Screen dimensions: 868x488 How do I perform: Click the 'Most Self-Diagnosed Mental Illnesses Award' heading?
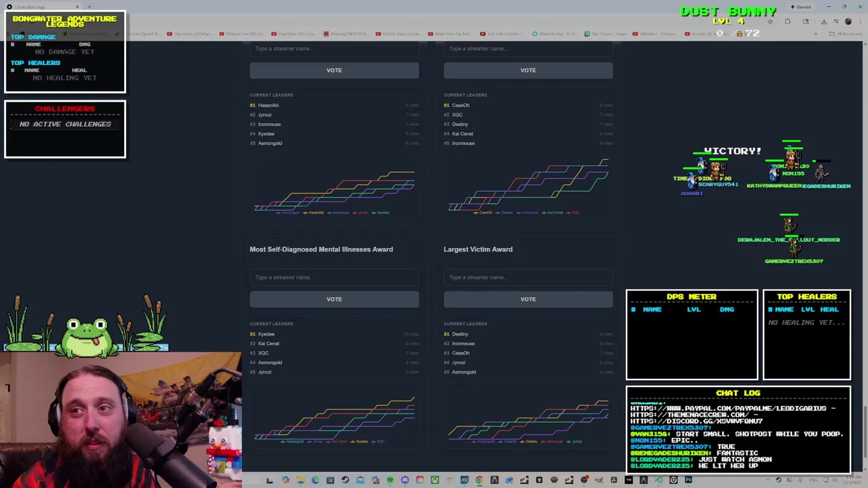[321, 249]
